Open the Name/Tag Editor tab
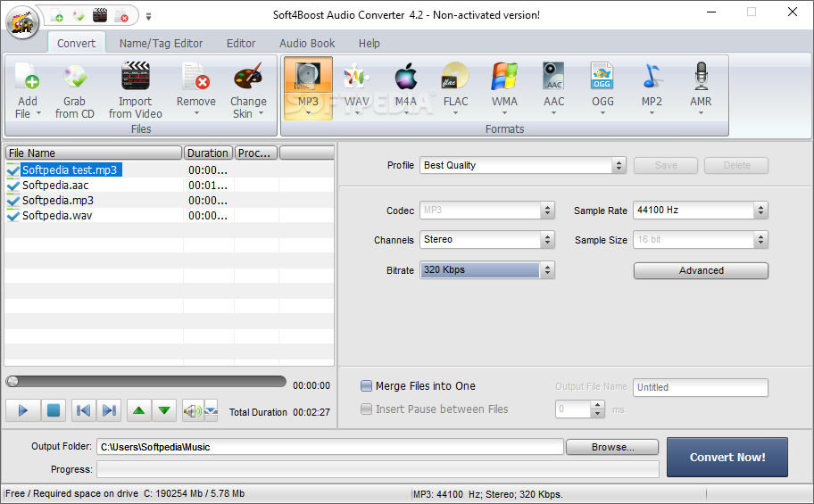Viewport: 814px width, 504px height. coord(161,43)
